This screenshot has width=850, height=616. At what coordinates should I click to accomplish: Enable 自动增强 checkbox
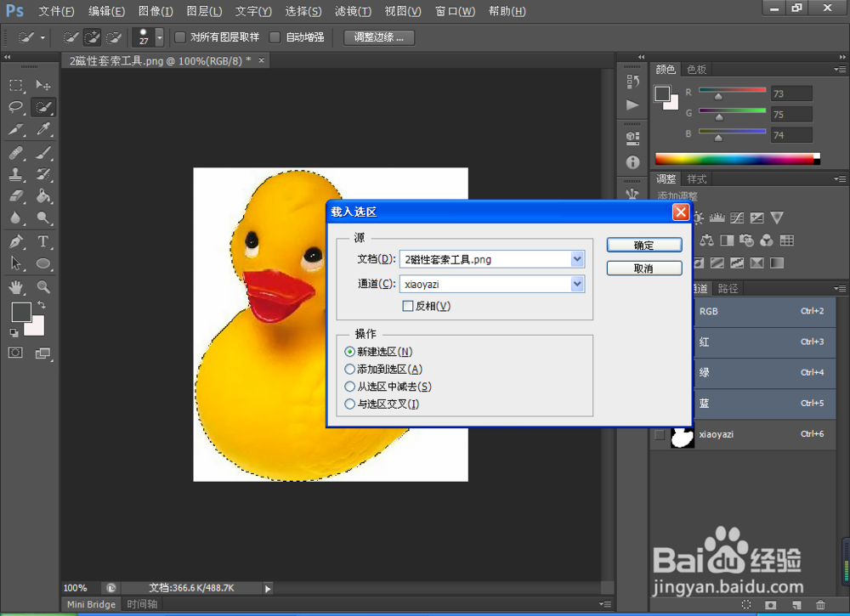[x=275, y=37]
